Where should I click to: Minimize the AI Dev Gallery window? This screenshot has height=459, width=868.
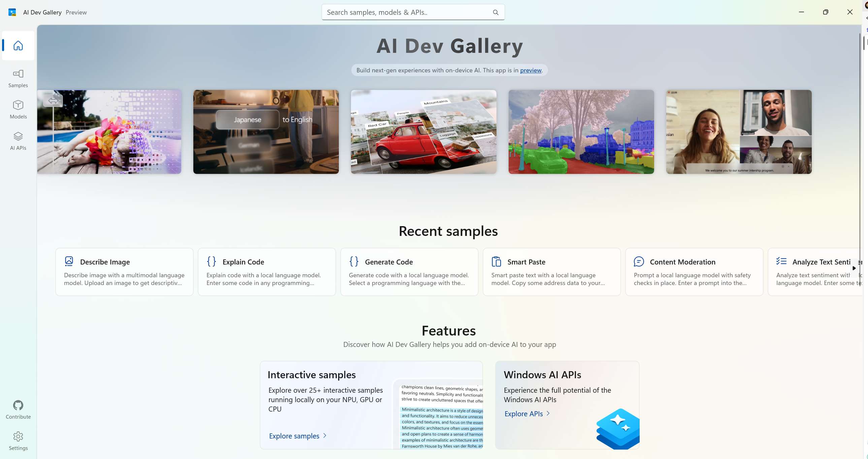pyautogui.click(x=801, y=12)
